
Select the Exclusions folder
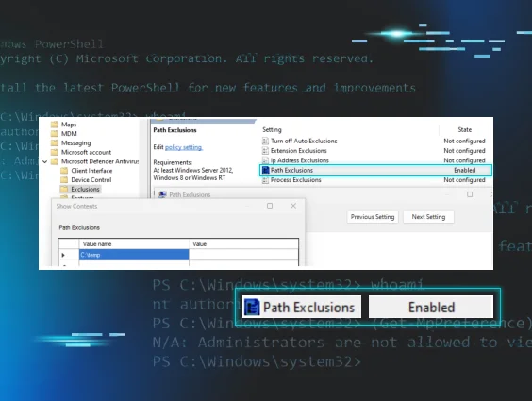pyautogui.click(x=85, y=189)
